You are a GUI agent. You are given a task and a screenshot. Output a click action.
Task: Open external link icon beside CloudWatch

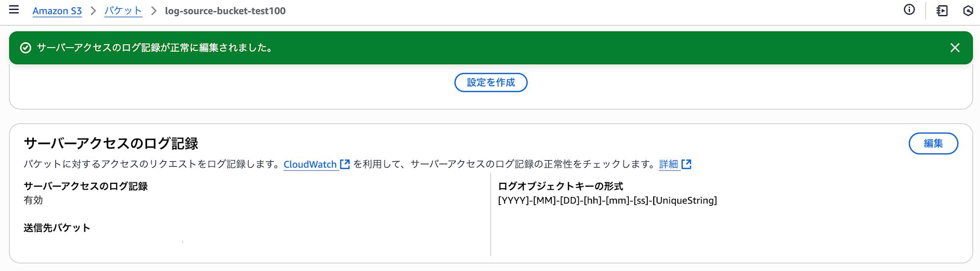tap(345, 164)
